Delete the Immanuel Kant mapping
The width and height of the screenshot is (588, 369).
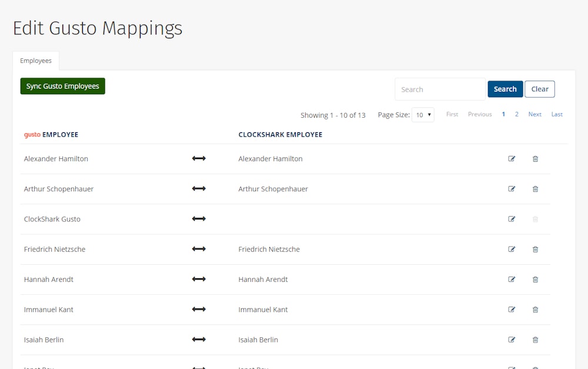[x=535, y=310]
